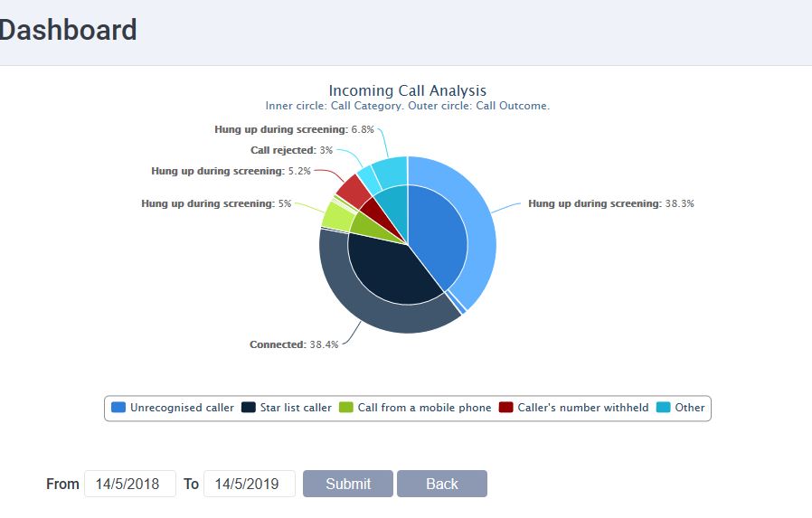This screenshot has height=518, width=812.
Task: Click the Connected 38.4% data label
Action: click(293, 344)
